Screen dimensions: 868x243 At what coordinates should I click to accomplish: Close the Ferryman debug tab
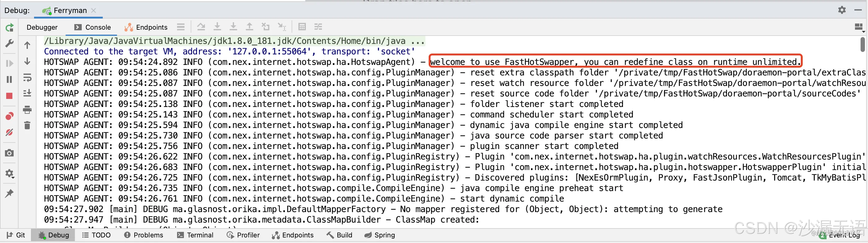(x=94, y=11)
